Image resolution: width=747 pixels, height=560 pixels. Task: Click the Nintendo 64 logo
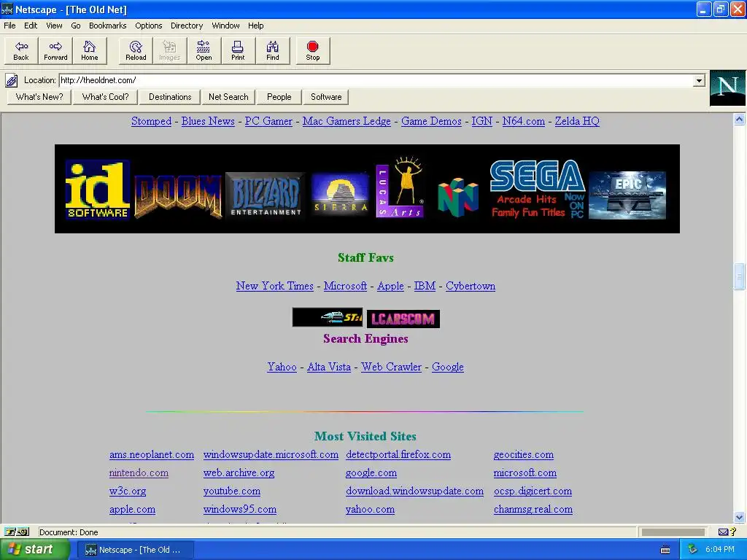click(x=458, y=197)
